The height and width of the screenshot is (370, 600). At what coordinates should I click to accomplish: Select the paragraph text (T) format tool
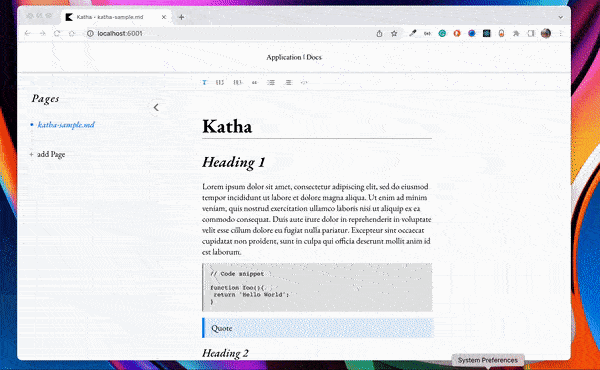(204, 82)
